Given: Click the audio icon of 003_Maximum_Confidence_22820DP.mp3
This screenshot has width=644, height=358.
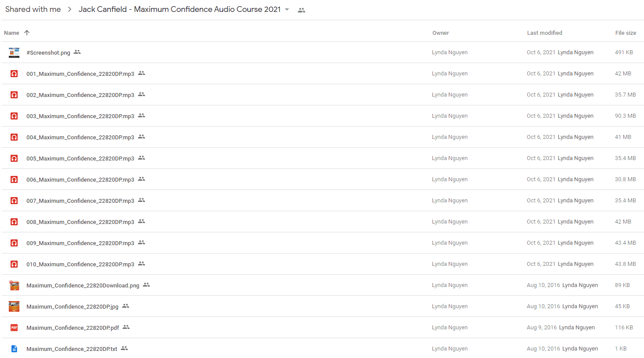Looking at the screenshot, I should [x=14, y=116].
